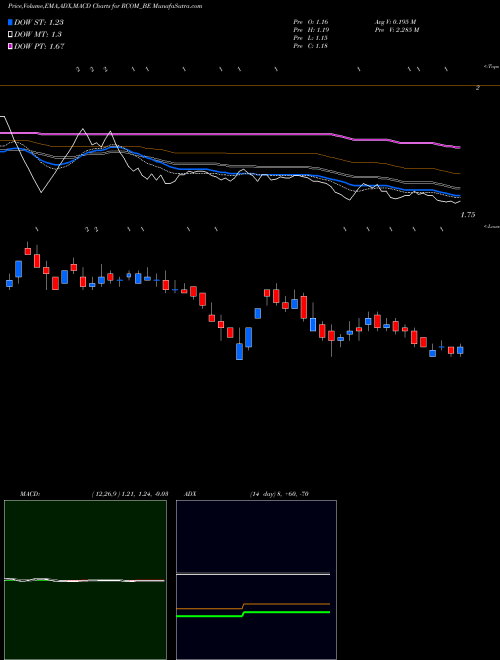The image size is (500, 660).
Task: Click the green line in the ADX panel
Action: pos(253,614)
